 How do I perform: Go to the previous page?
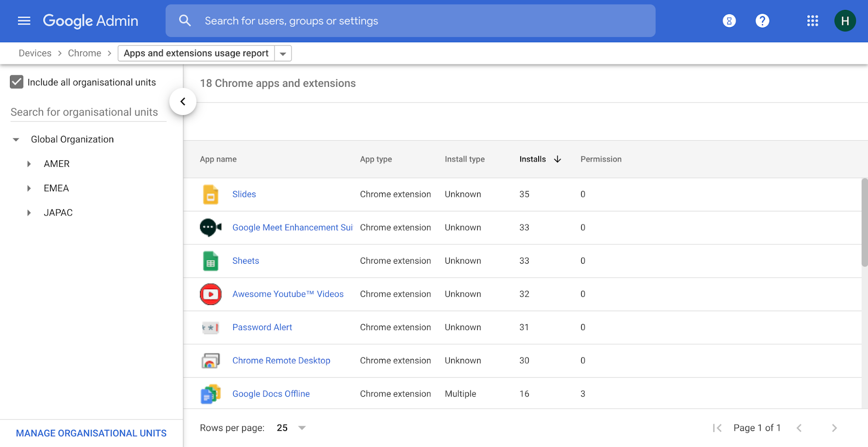(x=799, y=428)
